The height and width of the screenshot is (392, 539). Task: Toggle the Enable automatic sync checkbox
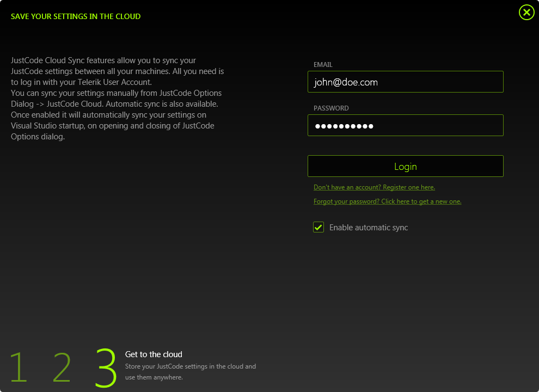(318, 227)
